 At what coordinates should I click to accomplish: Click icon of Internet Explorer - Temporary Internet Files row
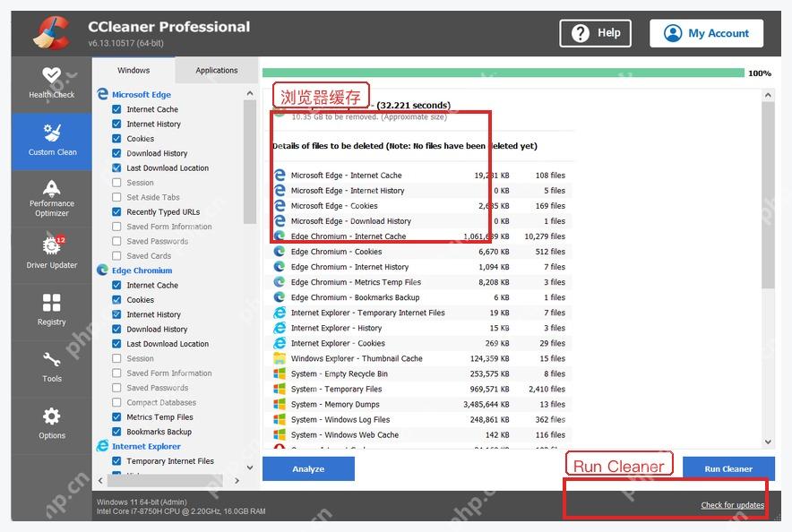(280, 313)
